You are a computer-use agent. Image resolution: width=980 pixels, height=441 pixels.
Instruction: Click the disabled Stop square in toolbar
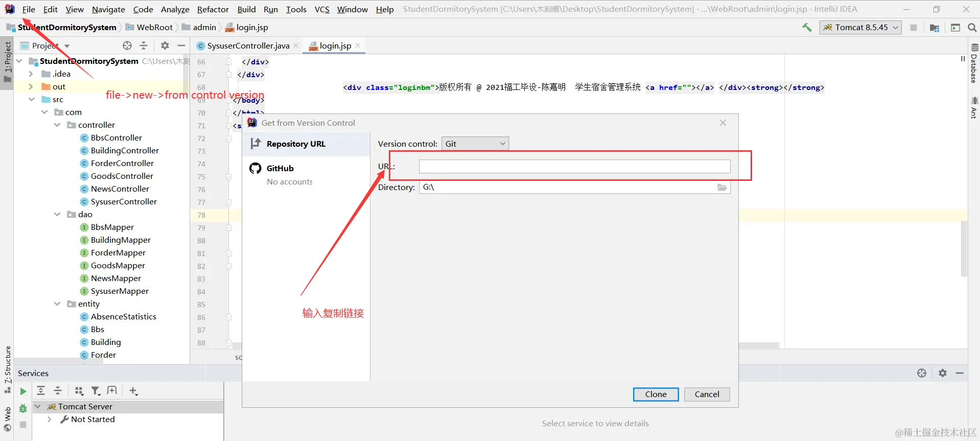click(914, 28)
